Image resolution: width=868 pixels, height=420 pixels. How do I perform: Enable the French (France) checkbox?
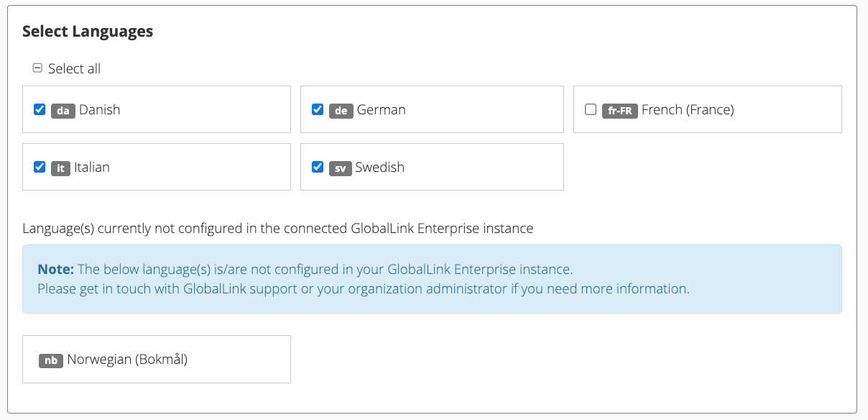[591, 109]
